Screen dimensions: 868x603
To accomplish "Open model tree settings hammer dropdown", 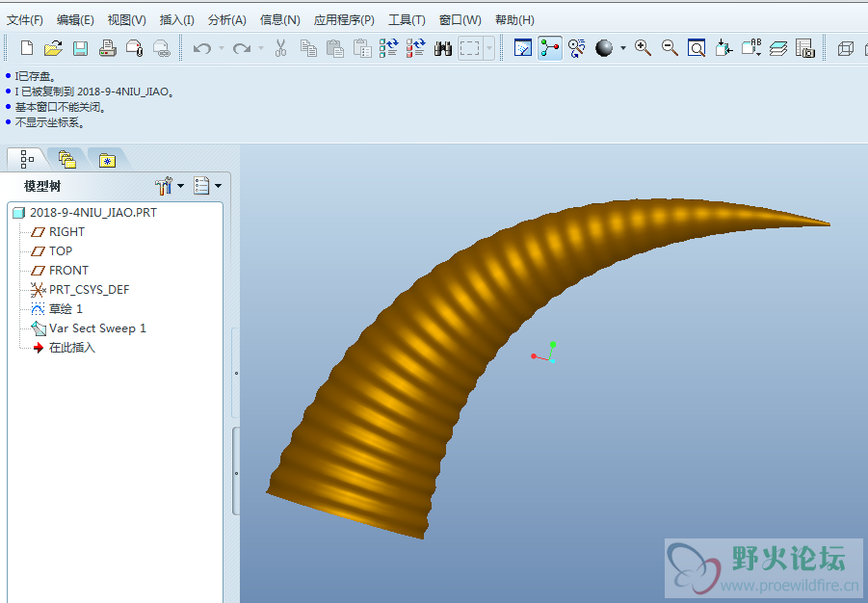I will 170,186.
